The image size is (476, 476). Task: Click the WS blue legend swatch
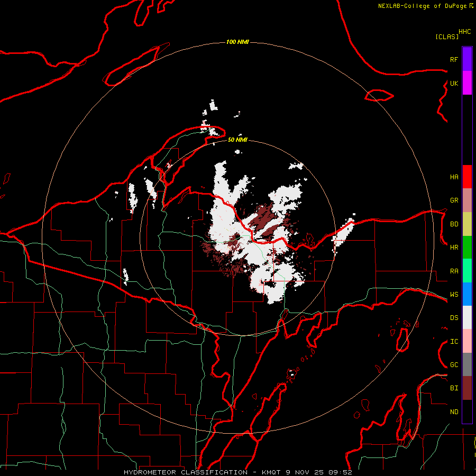click(x=467, y=294)
